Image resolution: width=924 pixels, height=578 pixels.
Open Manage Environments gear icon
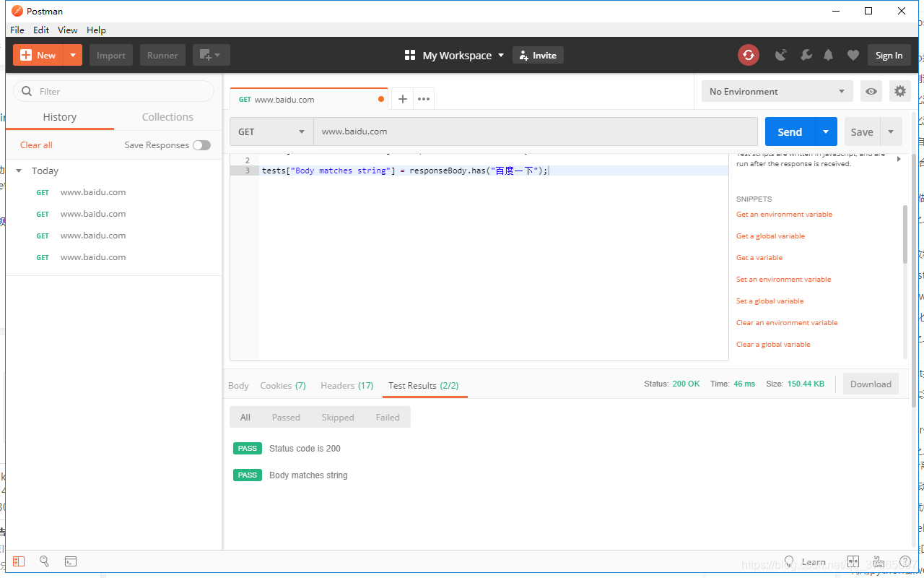[899, 91]
